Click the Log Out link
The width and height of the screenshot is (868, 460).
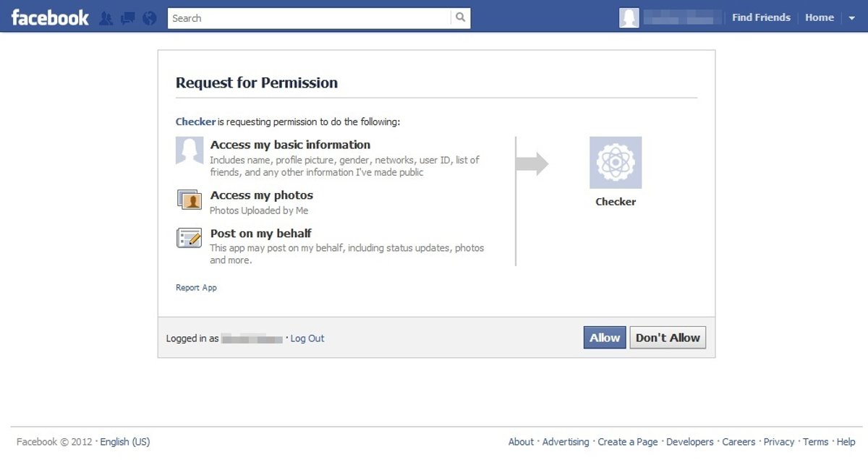(307, 338)
